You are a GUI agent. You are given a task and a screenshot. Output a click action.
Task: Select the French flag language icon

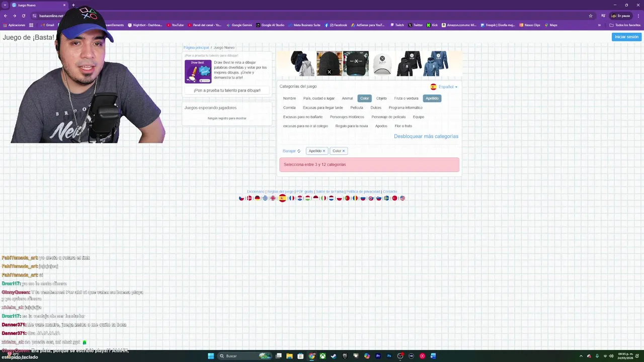[292, 198]
